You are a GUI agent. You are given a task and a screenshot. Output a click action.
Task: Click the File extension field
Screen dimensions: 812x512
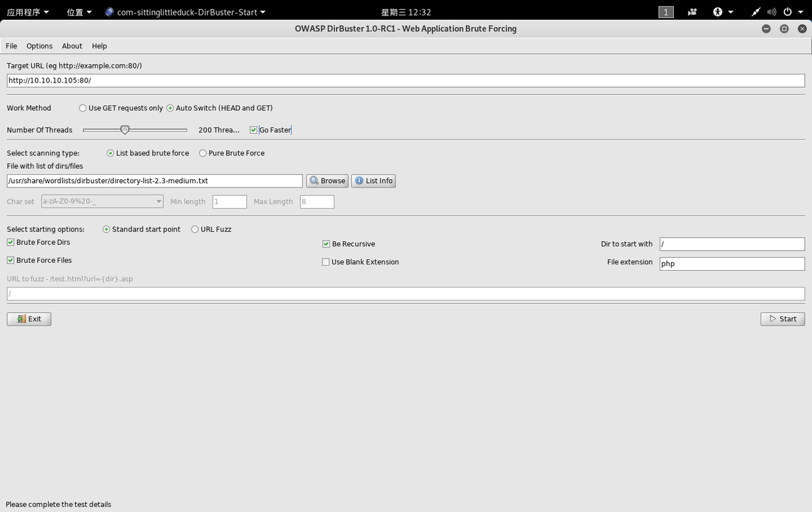click(732, 264)
